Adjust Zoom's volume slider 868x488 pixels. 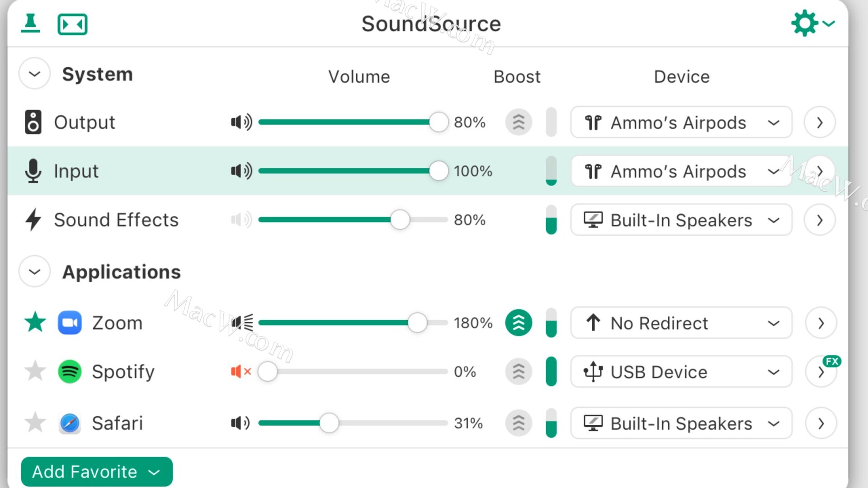353,323
